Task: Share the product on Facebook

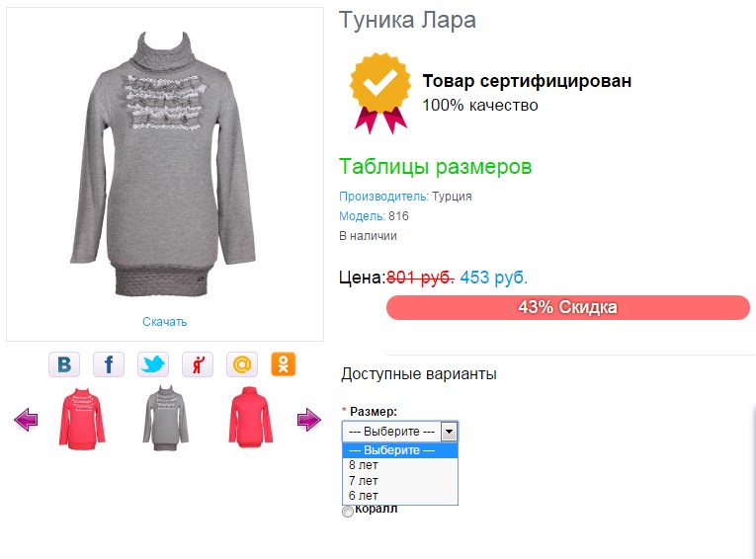Action: tap(109, 364)
